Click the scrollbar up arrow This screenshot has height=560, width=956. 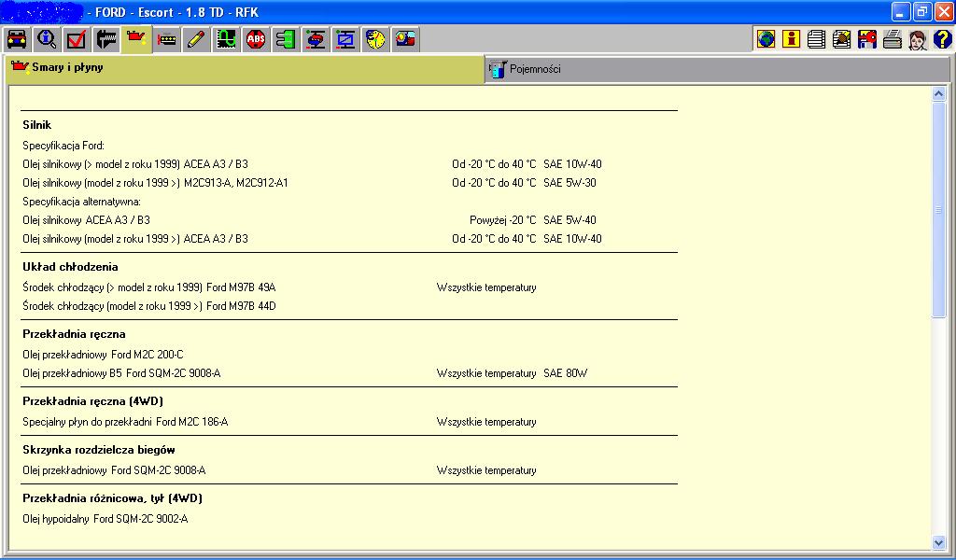[x=939, y=94]
